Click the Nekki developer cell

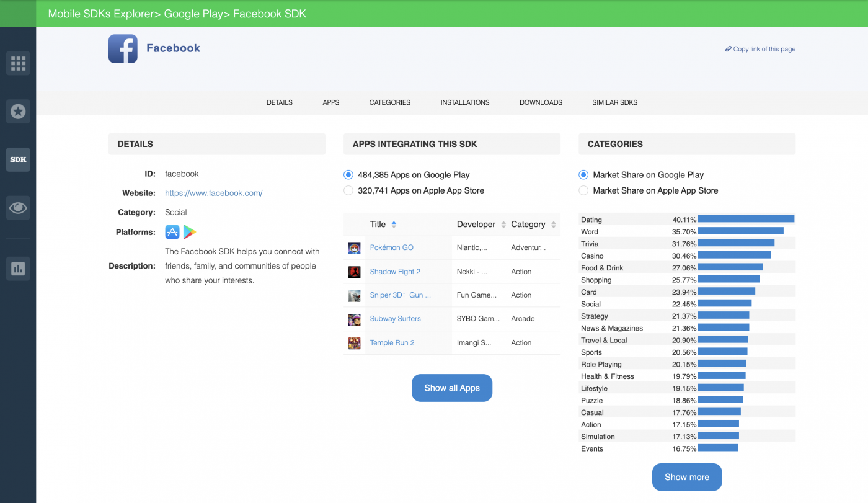click(472, 272)
